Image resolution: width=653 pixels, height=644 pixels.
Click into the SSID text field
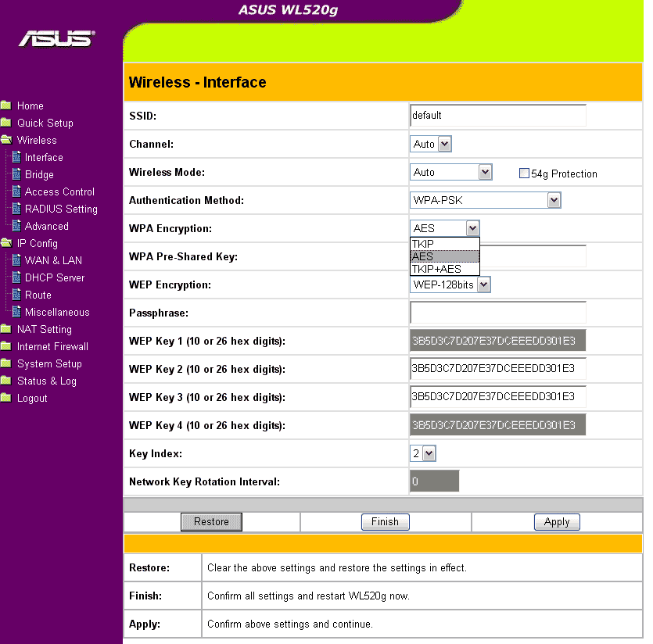point(498,116)
